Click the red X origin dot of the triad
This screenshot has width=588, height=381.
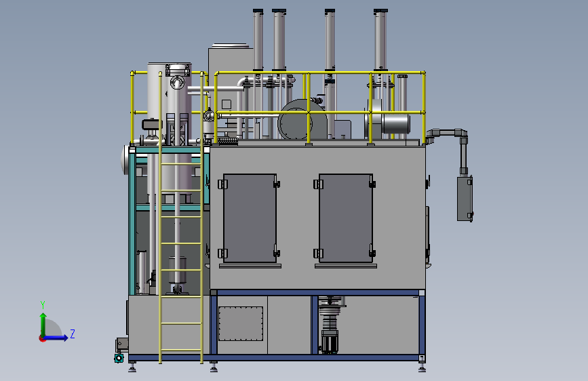(41, 338)
